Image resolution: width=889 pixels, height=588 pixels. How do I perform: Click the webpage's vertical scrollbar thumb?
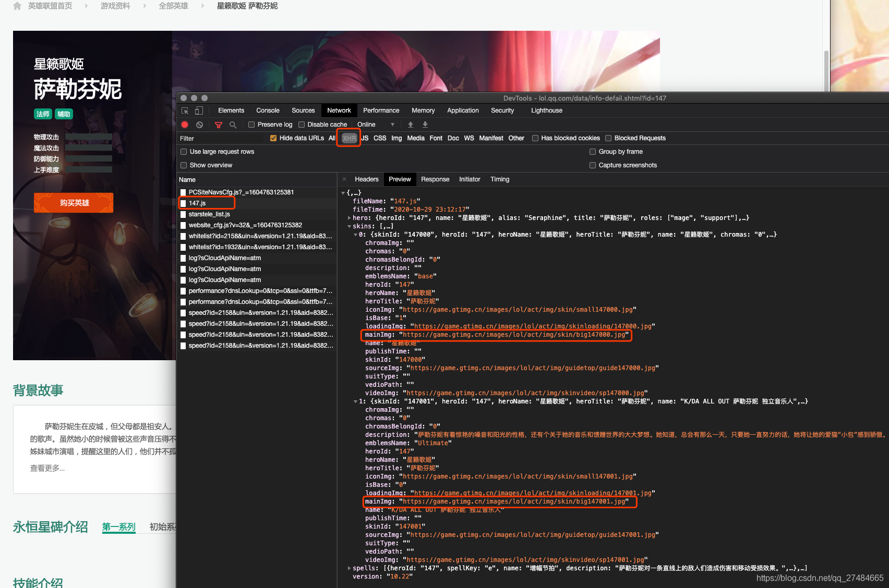(826, 70)
